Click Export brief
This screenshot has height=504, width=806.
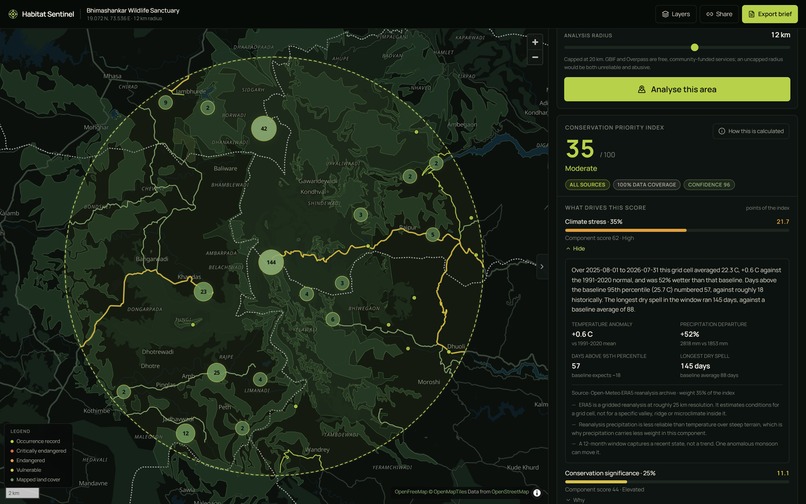(770, 14)
